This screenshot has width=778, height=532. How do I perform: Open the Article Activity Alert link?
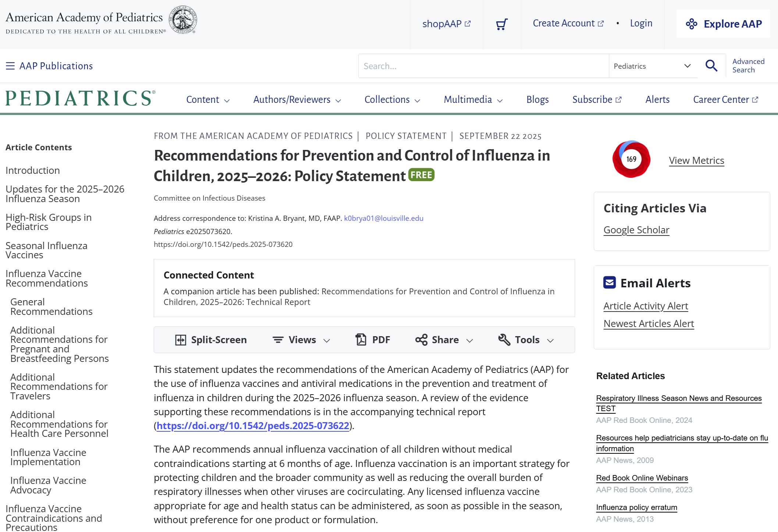click(645, 306)
